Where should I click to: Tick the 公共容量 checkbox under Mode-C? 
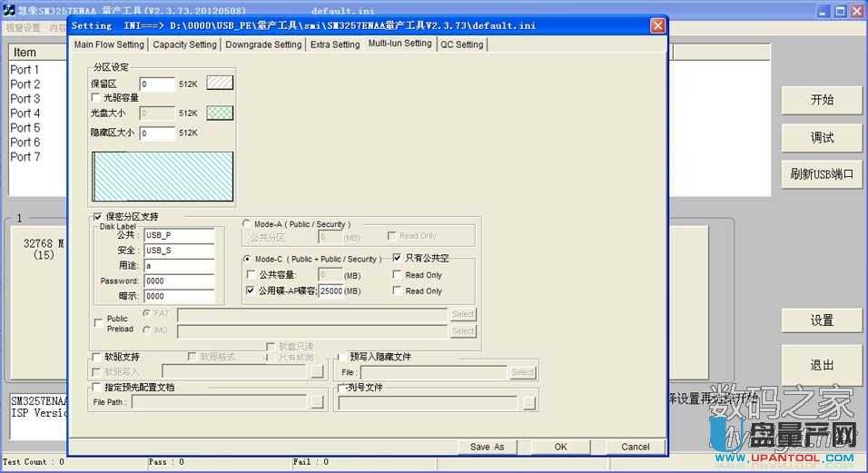[x=252, y=275]
